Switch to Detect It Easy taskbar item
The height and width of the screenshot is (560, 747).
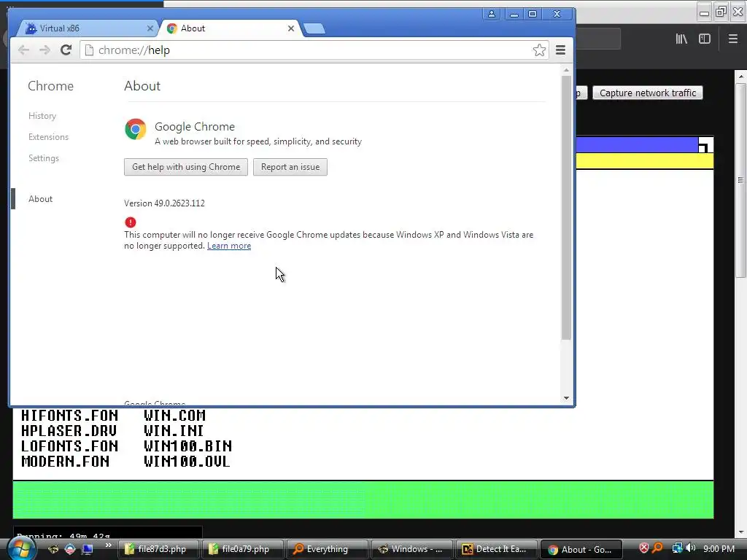click(x=496, y=549)
